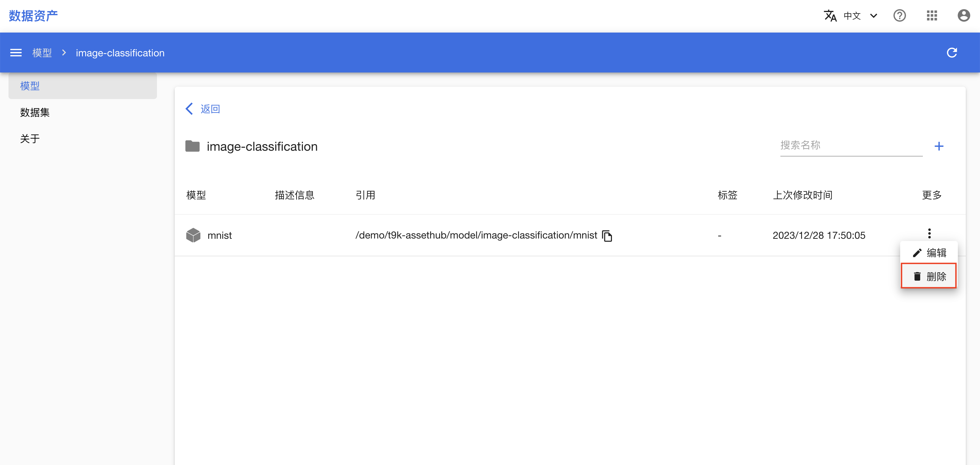Image resolution: width=980 pixels, height=465 pixels.
Task: Click the /demo/t9k-assethub reference path text
Action: click(x=476, y=236)
